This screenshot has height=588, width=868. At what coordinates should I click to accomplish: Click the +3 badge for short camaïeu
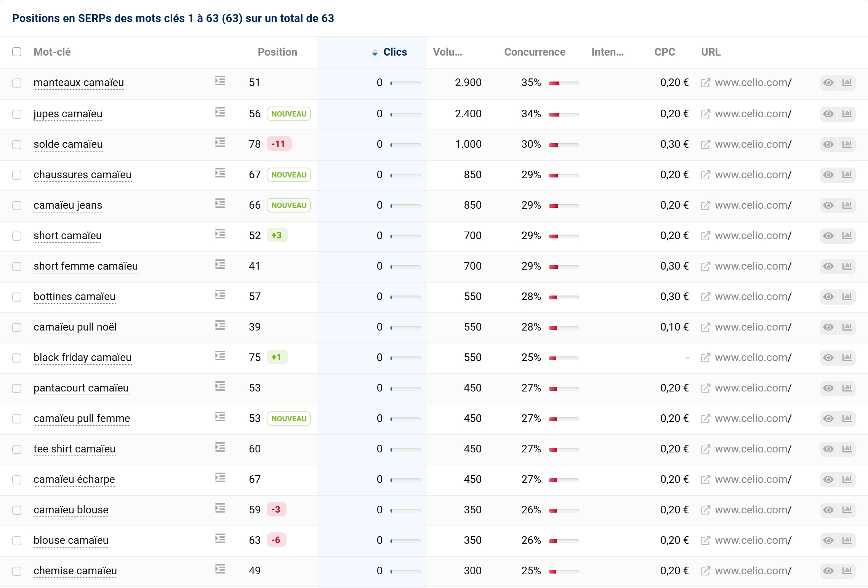[277, 235]
